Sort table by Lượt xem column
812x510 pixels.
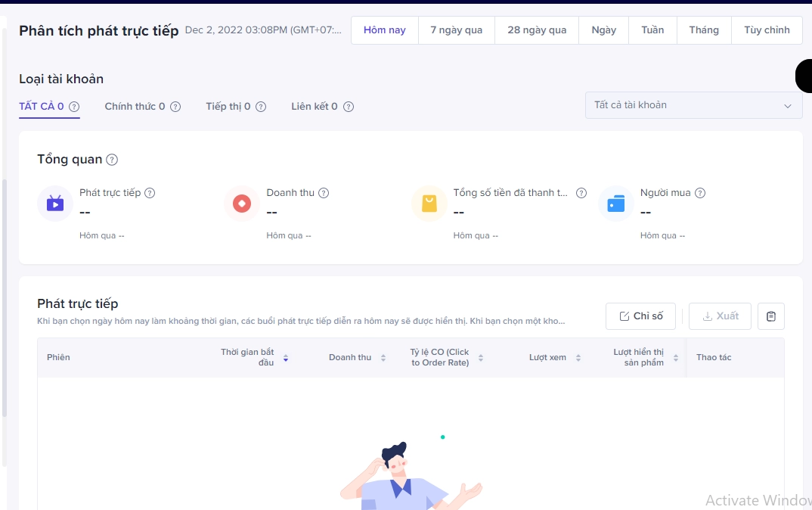(x=578, y=358)
